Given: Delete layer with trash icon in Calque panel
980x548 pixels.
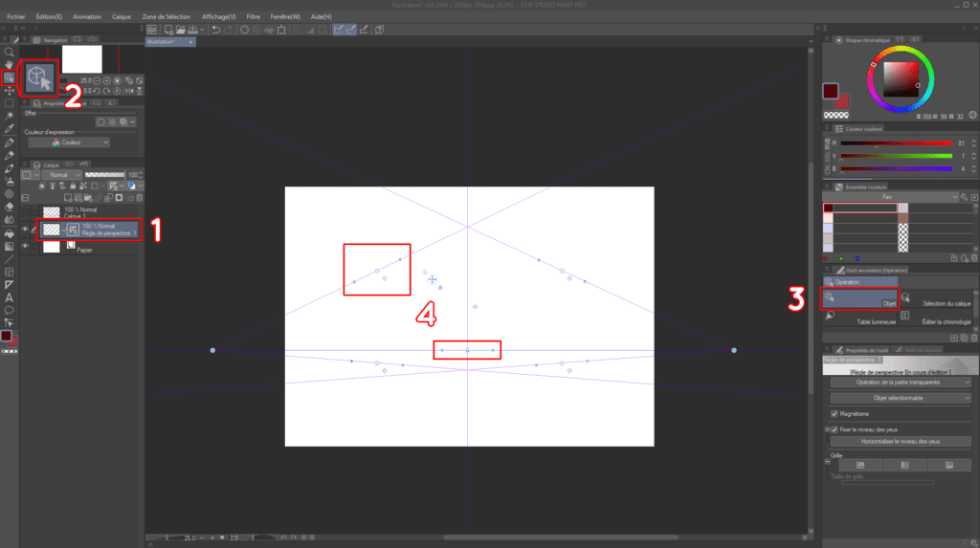Looking at the screenshot, I should [140, 198].
